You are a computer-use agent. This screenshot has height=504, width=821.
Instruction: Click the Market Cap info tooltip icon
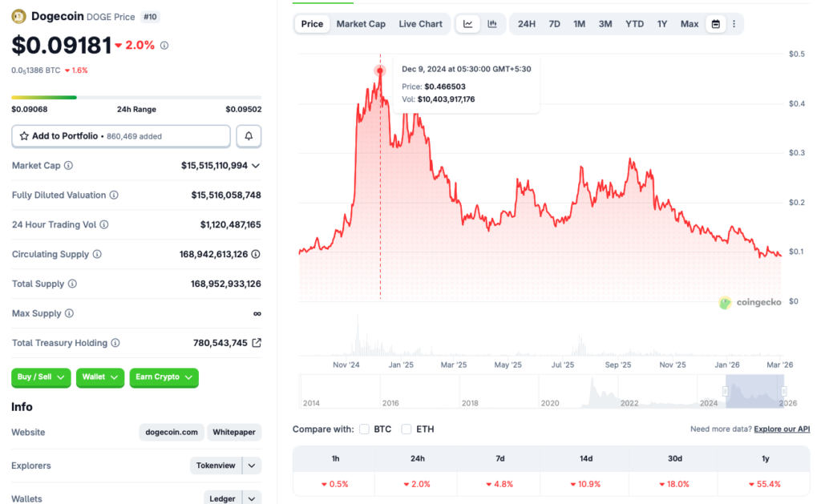coord(69,165)
